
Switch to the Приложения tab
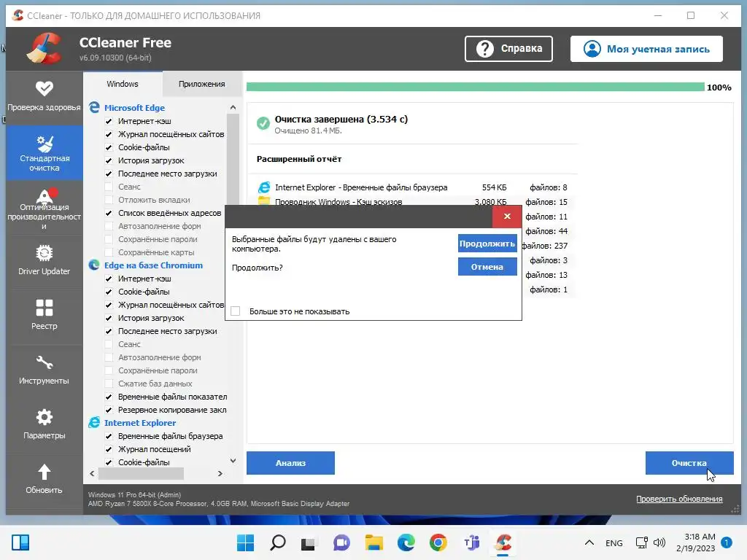click(202, 84)
